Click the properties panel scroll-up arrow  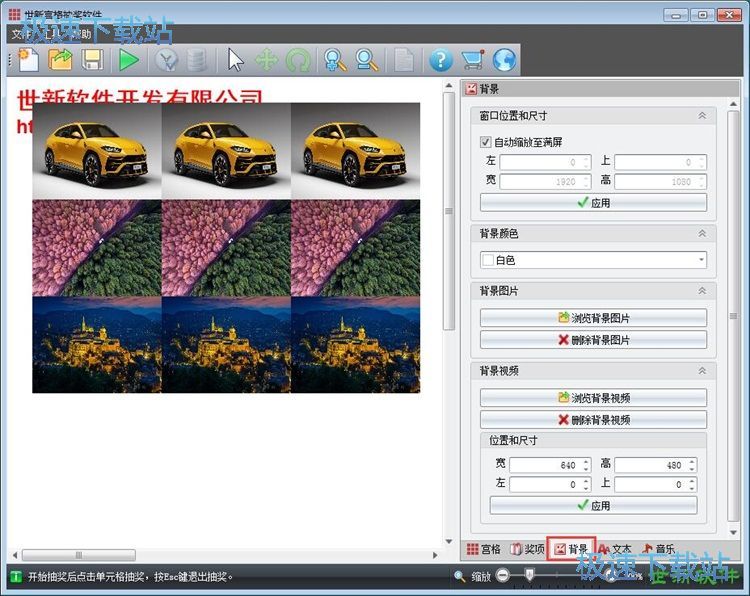coord(733,104)
